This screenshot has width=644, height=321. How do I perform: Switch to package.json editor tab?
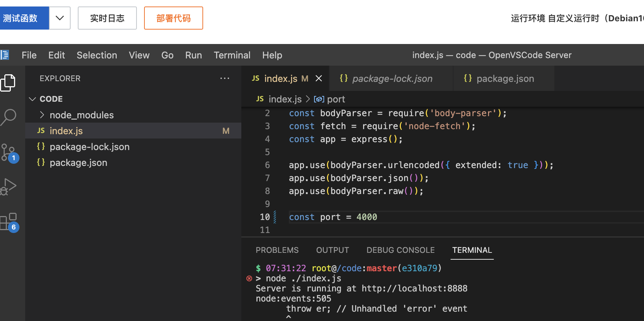click(504, 78)
